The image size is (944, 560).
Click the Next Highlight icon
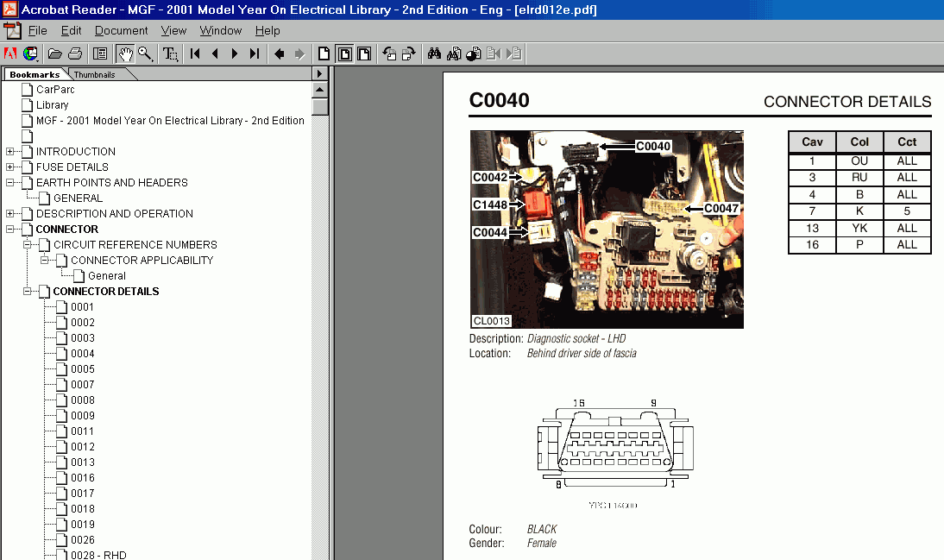point(513,54)
